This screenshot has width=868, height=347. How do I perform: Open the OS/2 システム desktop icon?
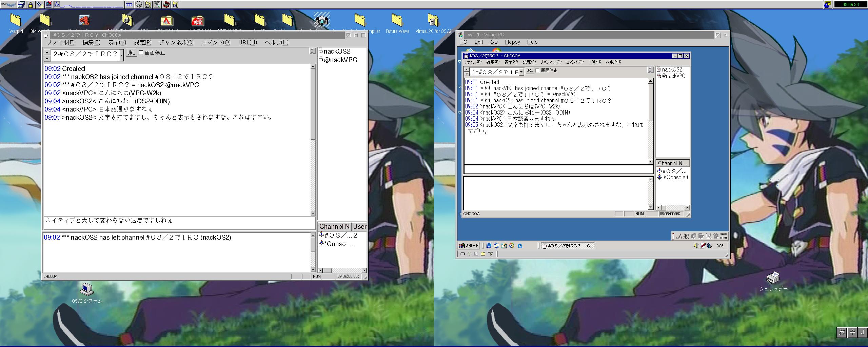pyautogui.click(x=87, y=293)
